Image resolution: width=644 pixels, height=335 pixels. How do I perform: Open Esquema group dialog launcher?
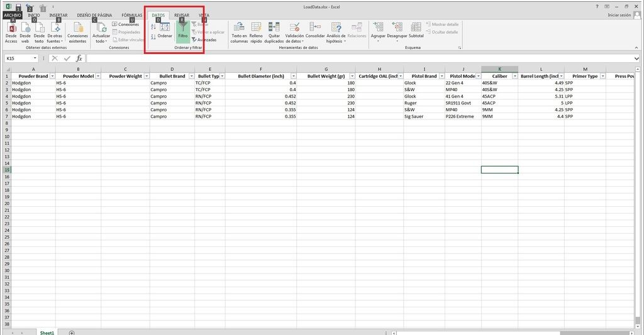[460, 48]
